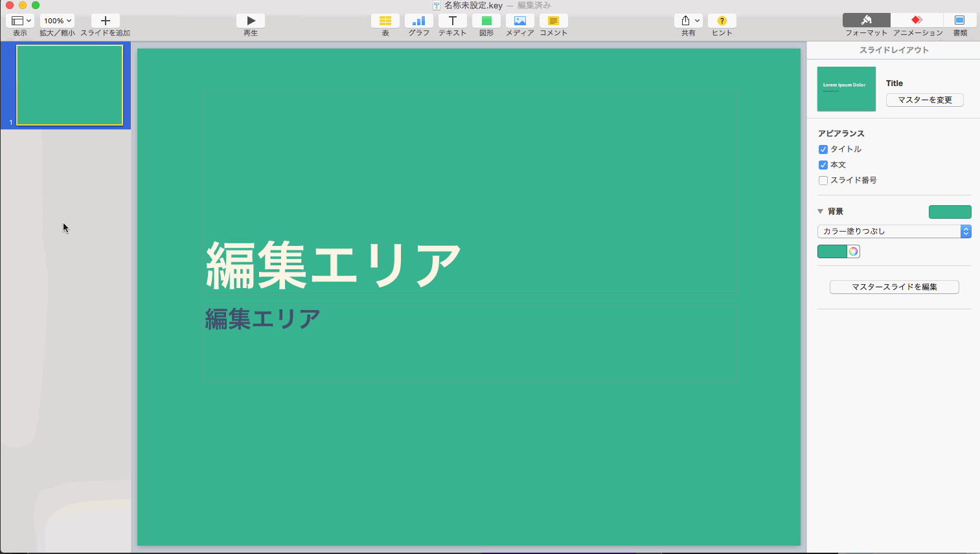Viewport: 980px width, 554px height.
Task: Start the slideshow with the 再生 play icon
Action: pos(251,21)
